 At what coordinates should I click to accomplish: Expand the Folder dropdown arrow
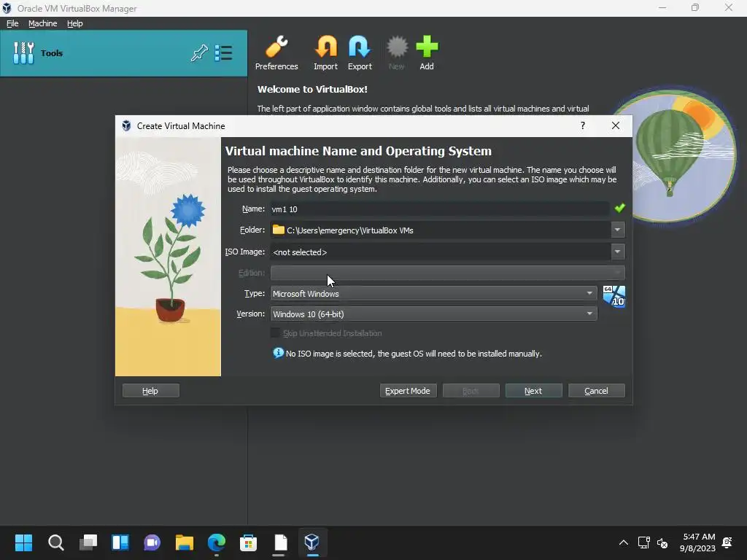pos(617,230)
